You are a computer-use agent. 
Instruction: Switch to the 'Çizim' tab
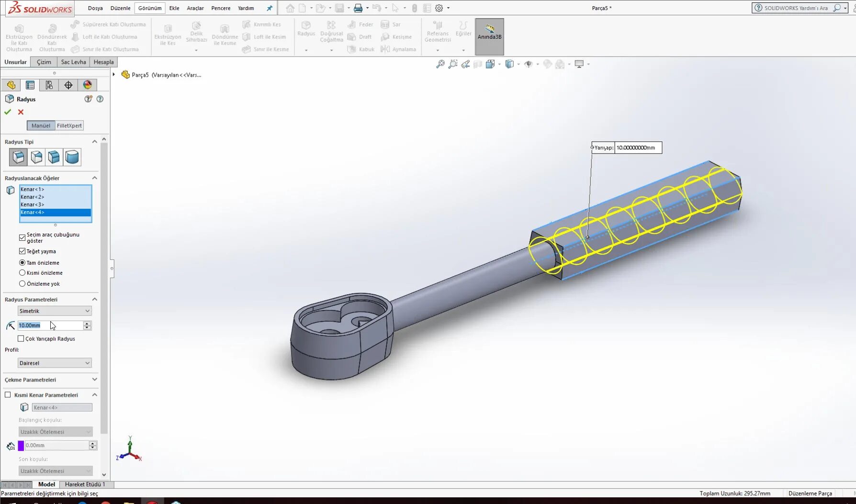point(44,62)
